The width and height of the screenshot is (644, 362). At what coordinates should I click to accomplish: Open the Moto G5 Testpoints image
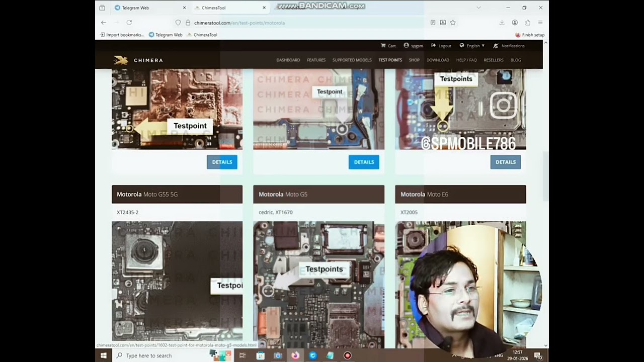[x=318, y=284]
